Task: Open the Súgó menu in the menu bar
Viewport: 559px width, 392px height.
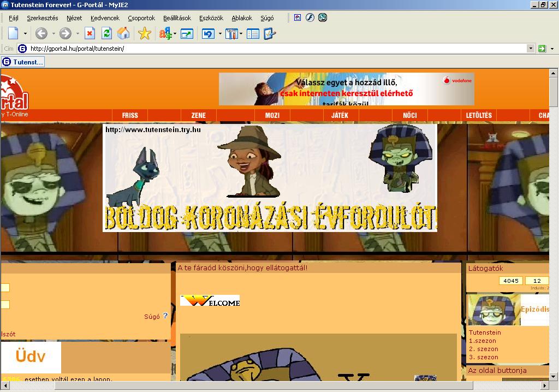Action: click(x=267, y=18)
